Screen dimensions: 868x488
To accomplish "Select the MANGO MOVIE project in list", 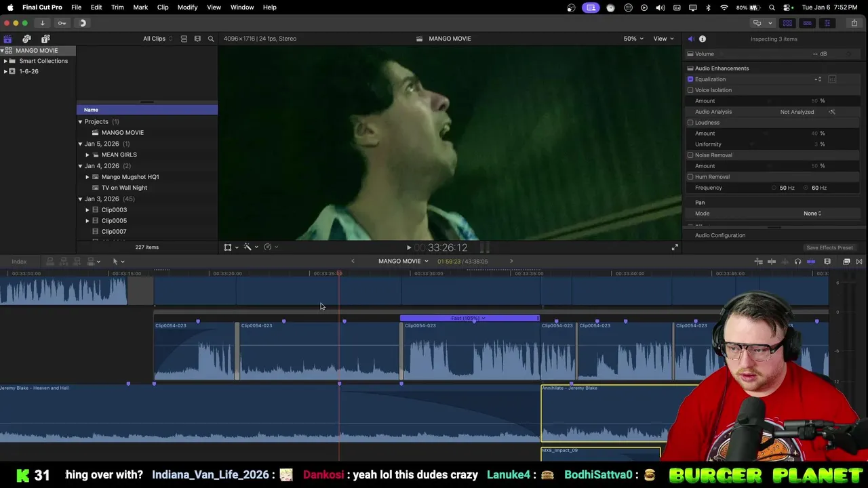I will pos(122,133).
